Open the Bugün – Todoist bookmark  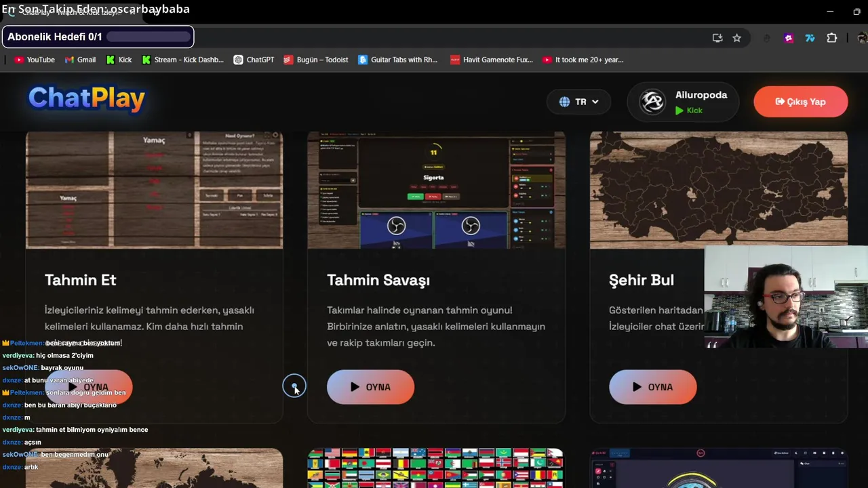pyautogui.click(x=316, y=60)
